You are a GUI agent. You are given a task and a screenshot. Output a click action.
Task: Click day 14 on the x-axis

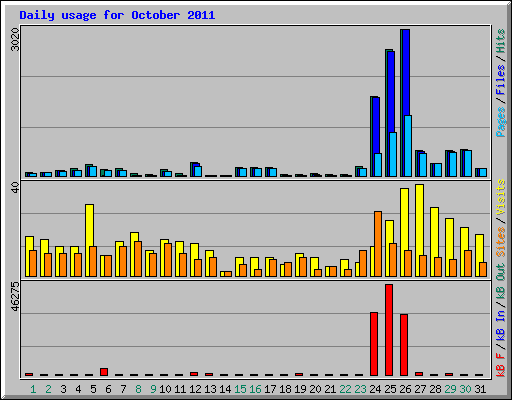coord(225,389)
